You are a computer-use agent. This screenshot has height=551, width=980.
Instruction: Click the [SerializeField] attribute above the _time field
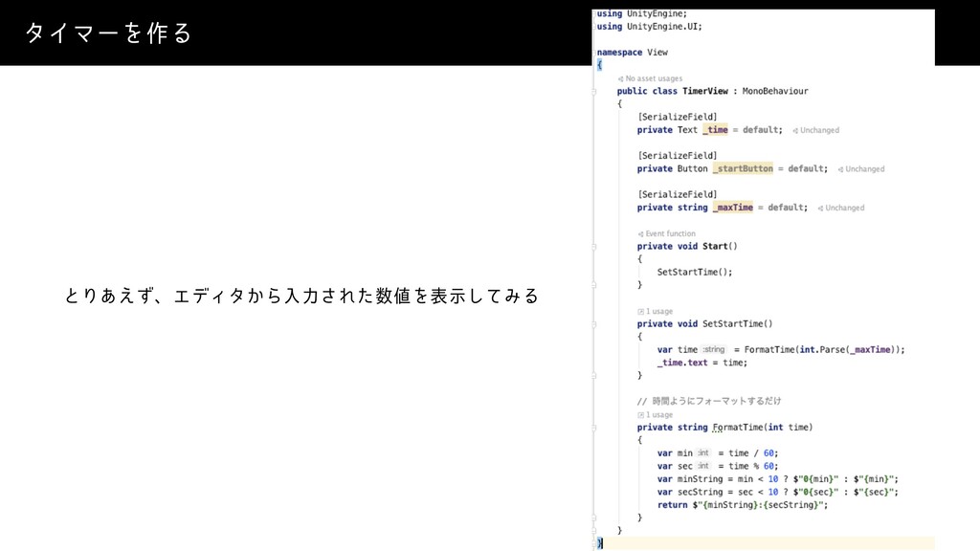click(x=678, y=117)
